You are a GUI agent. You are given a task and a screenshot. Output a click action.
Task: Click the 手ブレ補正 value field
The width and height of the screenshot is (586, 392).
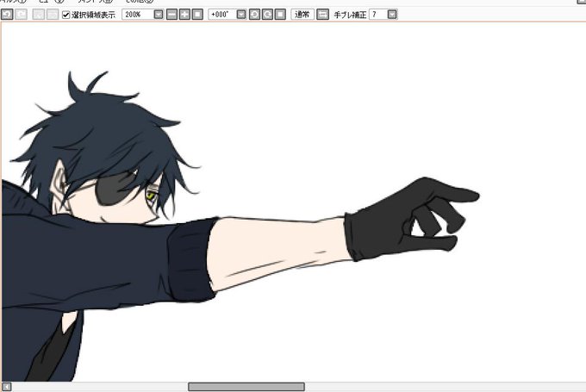coord(377,15)
